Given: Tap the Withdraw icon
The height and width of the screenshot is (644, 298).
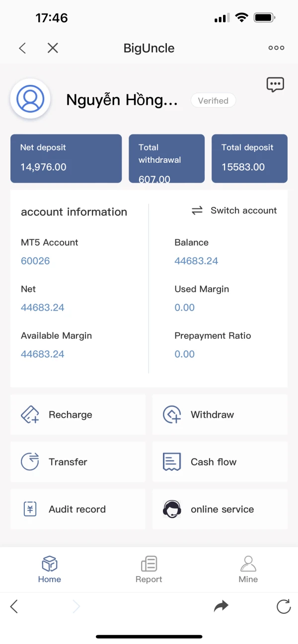Looking at the screenshot, I should [x=172, y=415].
